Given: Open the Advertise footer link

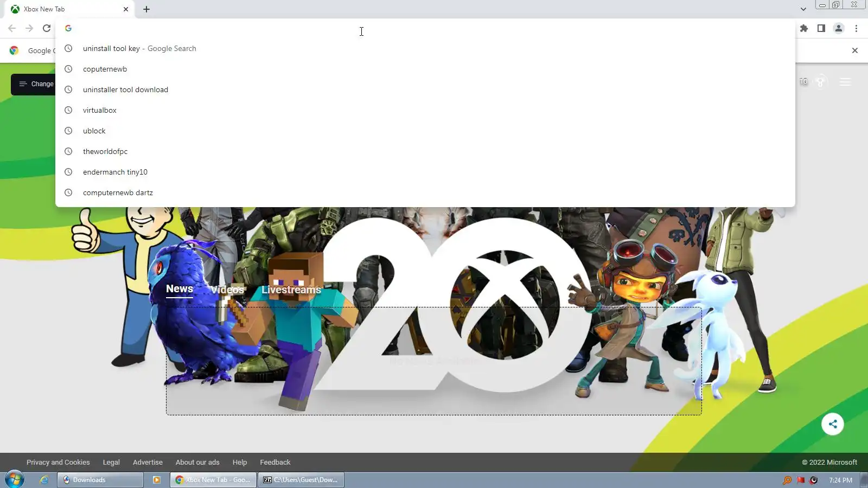Looking at the screenshot, I should click(x=148, y=463).
